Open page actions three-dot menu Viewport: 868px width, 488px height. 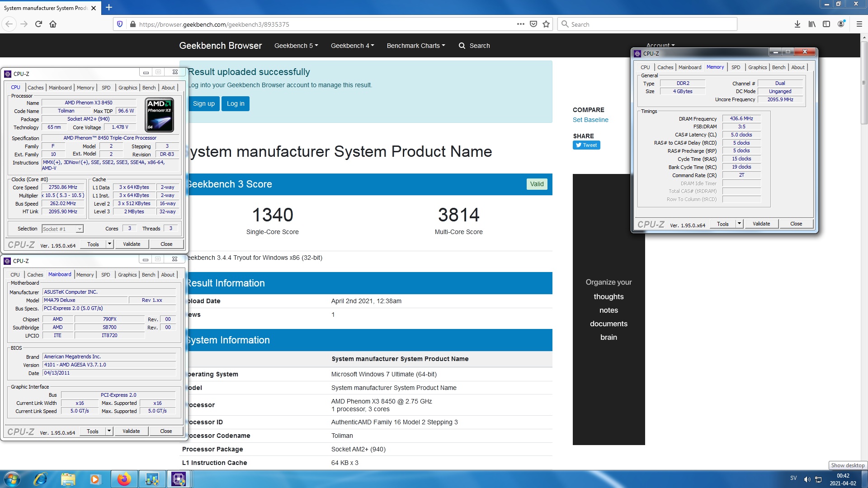[x=521, y=24]
